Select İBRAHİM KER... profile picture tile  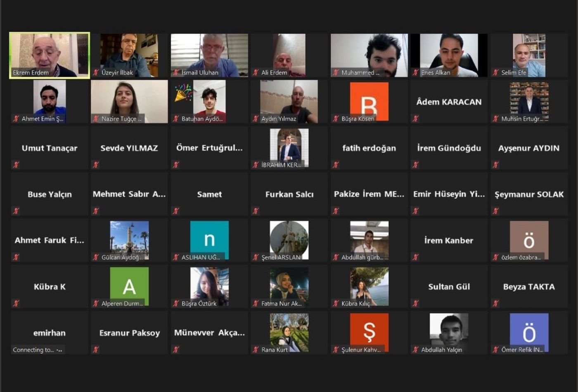pyautogui.click(x=289, y=148)
